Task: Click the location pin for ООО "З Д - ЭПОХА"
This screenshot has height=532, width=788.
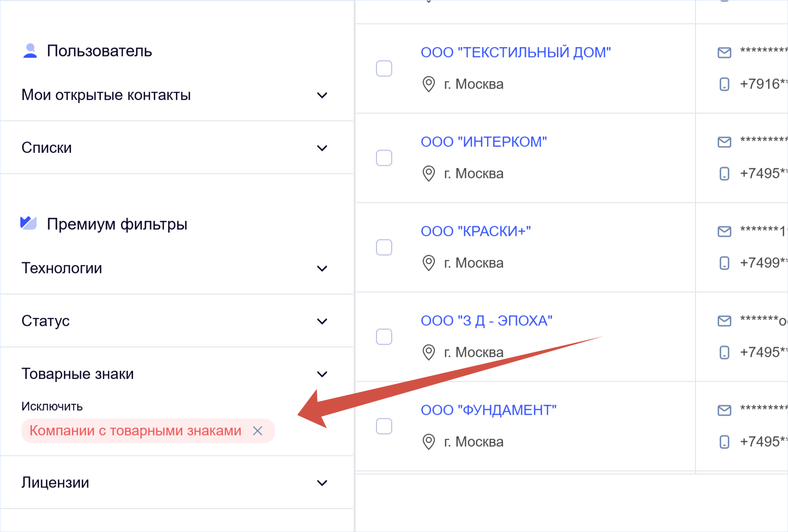Action: click(429, 352)
